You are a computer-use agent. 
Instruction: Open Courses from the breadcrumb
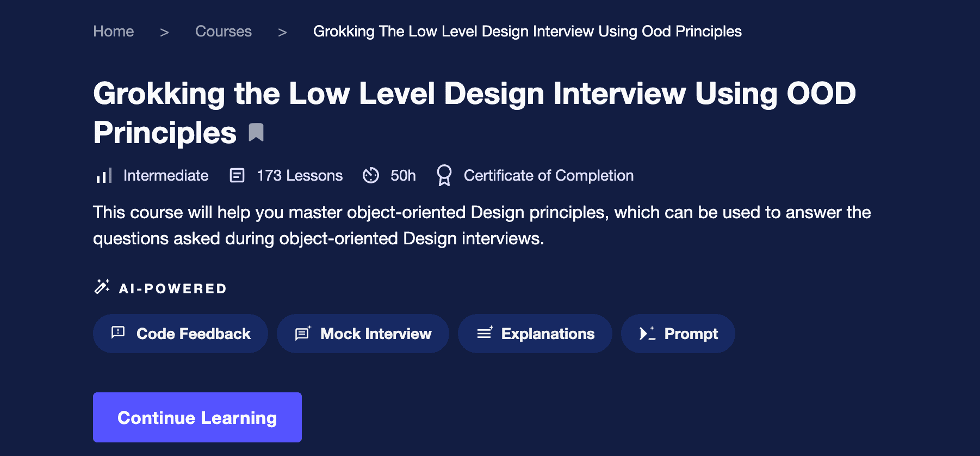pos(223,32)
